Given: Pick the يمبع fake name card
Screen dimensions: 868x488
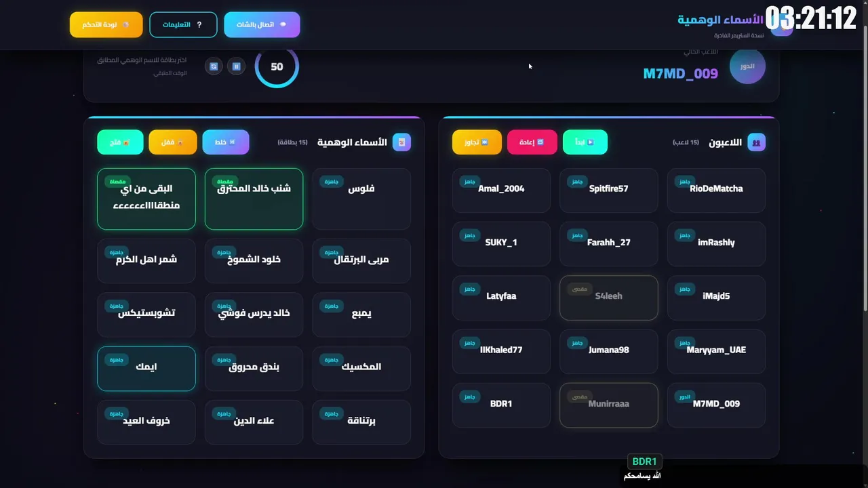Looking at the screenshot, I should 361,314.
